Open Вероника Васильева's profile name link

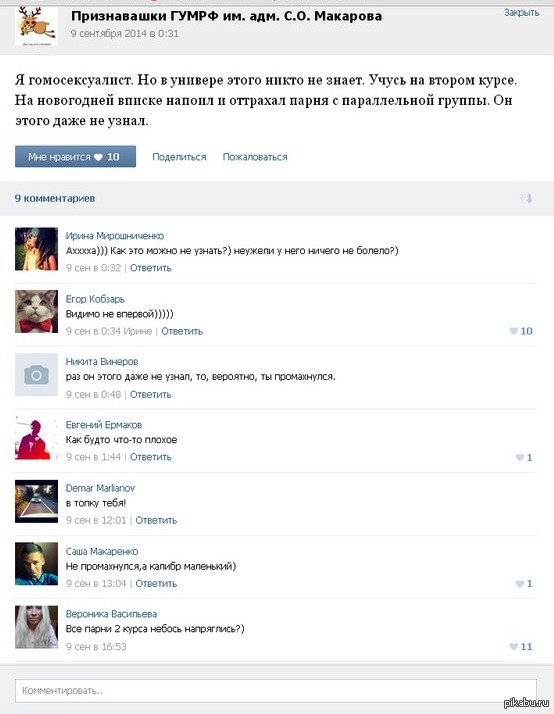(x=112, y=614)
